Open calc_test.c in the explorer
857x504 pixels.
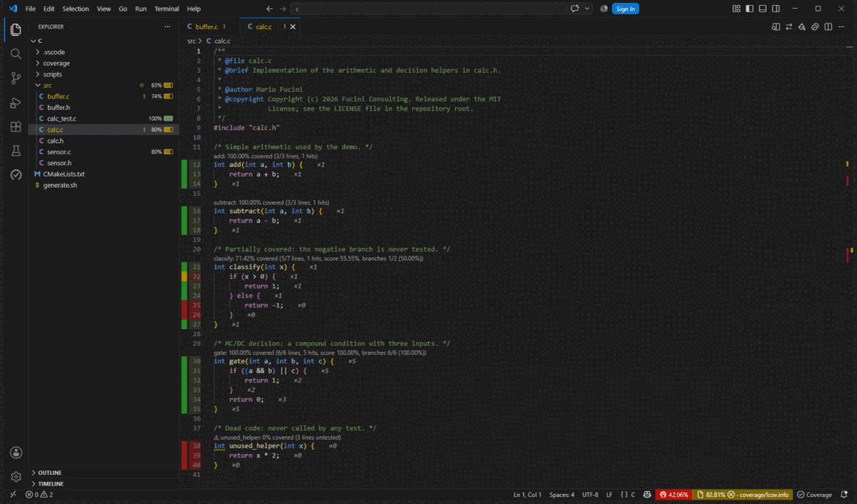104,119
